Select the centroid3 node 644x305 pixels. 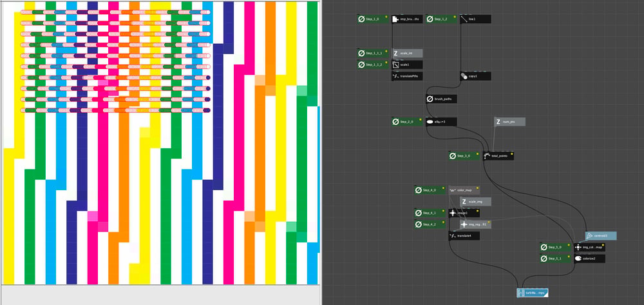click(x=601, y=236)
